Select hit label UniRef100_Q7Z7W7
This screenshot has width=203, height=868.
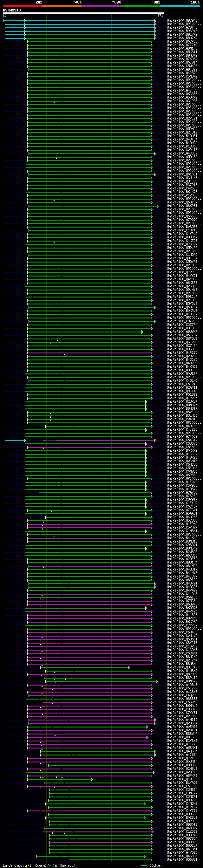[182, 45]
